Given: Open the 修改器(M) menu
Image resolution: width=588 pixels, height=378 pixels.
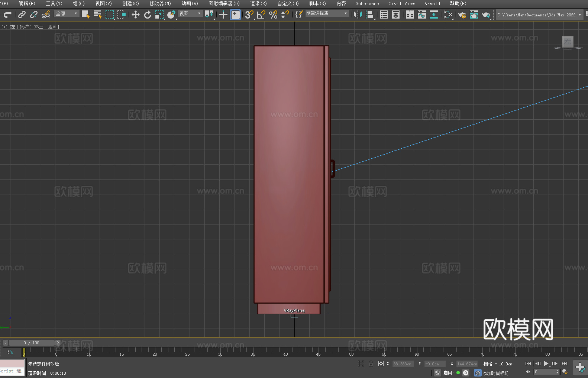Looking at the screenshot, I should (160, 3).
